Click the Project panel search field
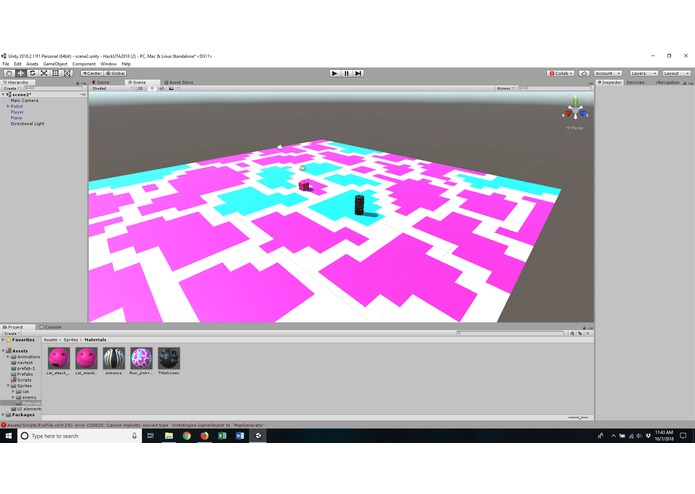The width and height of the screenshot is (695, 494). point(510,333)
